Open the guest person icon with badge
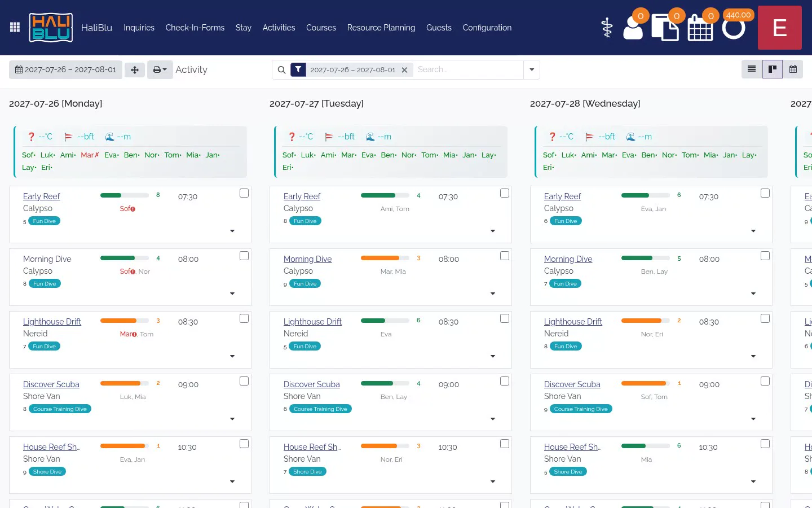This screenshot has width=812, height=508. click(x=633, y=27)
